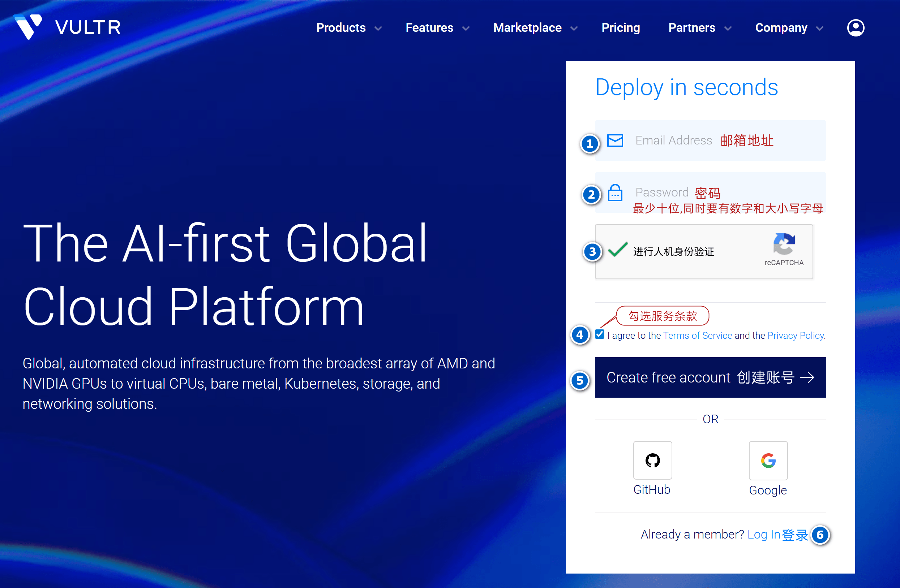The height and width of the screenshot is (588, 900).
Task: Open the Privacy Policy link
Action: (795, 335)
